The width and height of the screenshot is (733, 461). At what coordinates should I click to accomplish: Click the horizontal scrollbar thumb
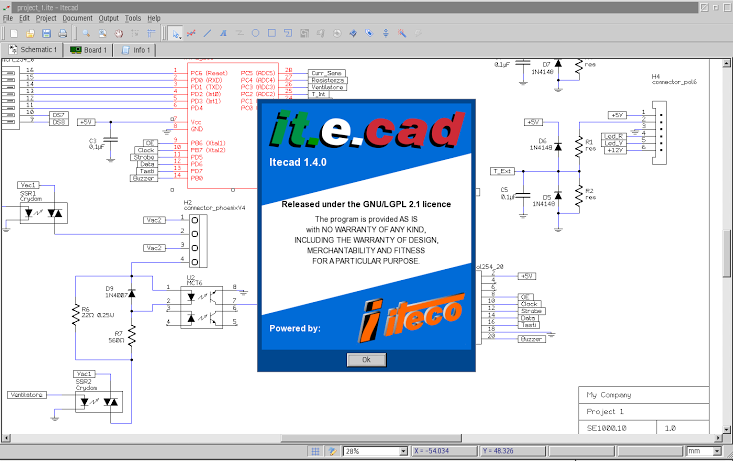[x=371, y=438]
